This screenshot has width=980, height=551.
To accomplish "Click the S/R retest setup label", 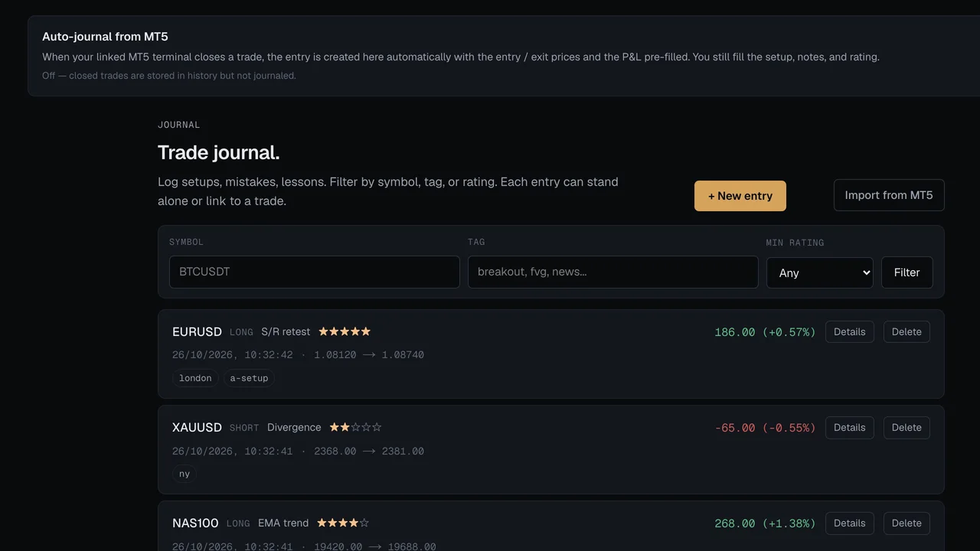I will point(286,331).
